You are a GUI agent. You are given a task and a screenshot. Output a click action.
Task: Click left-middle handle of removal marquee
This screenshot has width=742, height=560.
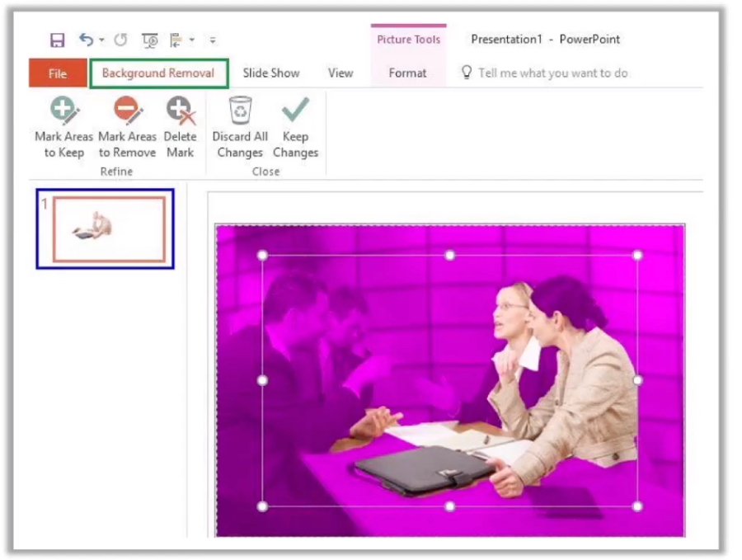(x=262, y=380)
